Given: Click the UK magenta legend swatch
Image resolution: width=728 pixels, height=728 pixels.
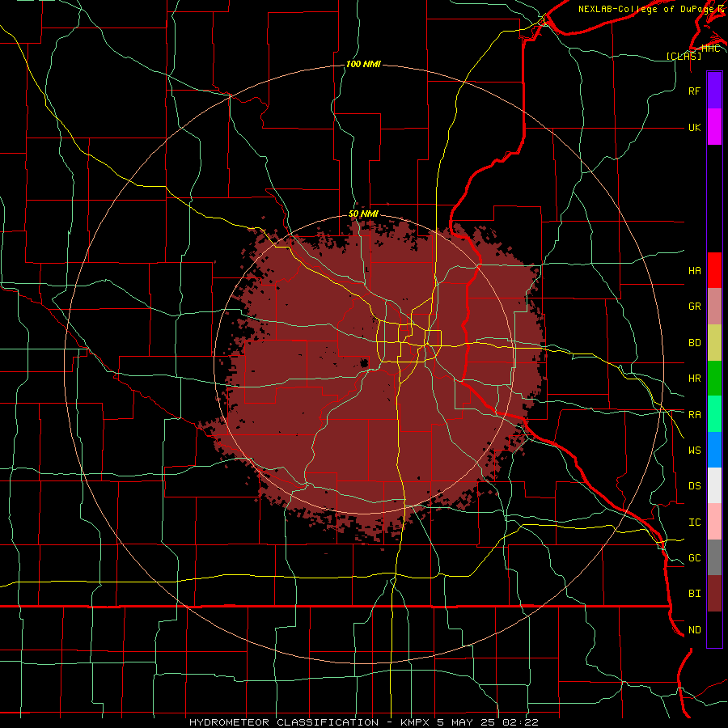Looking at the screenshot, I should coord(714,127).
